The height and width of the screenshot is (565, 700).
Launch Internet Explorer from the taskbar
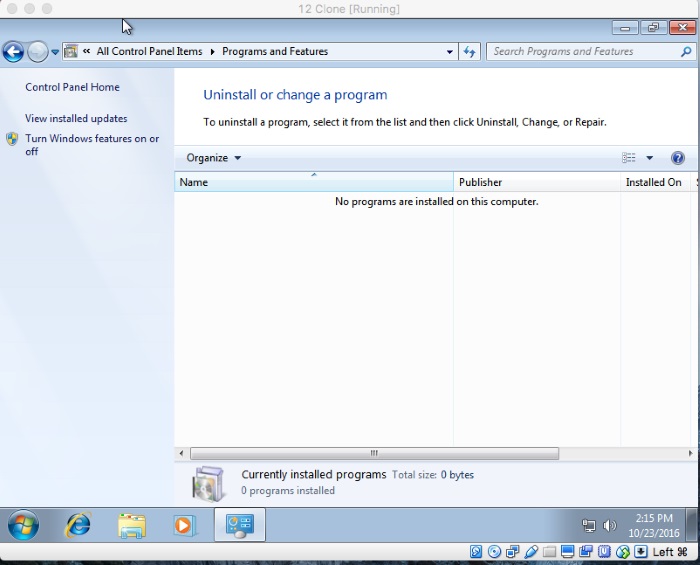[x=77, y=525]
